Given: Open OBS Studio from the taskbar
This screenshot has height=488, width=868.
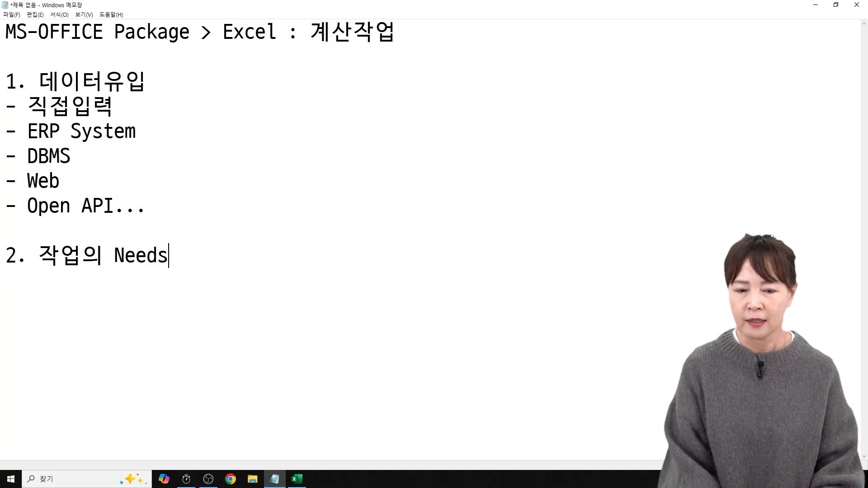Looking at the screenshot, I should click(x=208, y=479).
